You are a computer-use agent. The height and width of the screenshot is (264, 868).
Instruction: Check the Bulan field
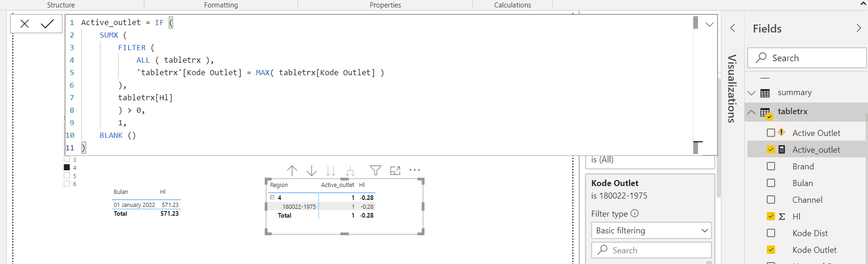pyautogui.click(x=771, y=183)
